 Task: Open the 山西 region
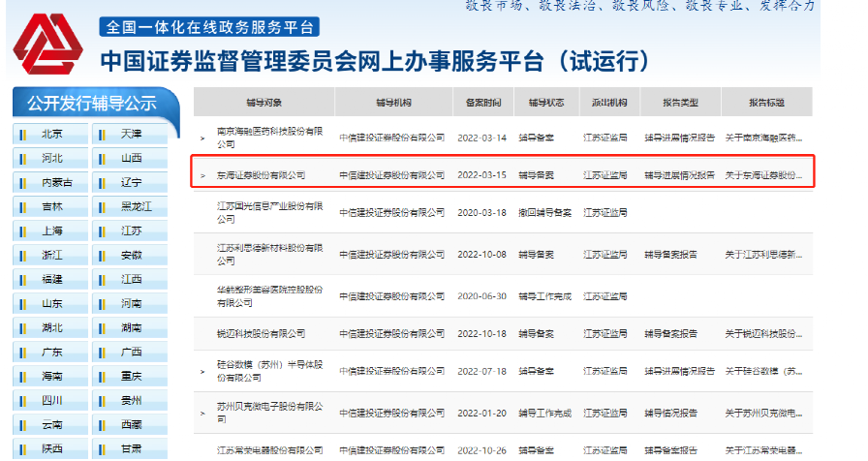click(130, 158)
